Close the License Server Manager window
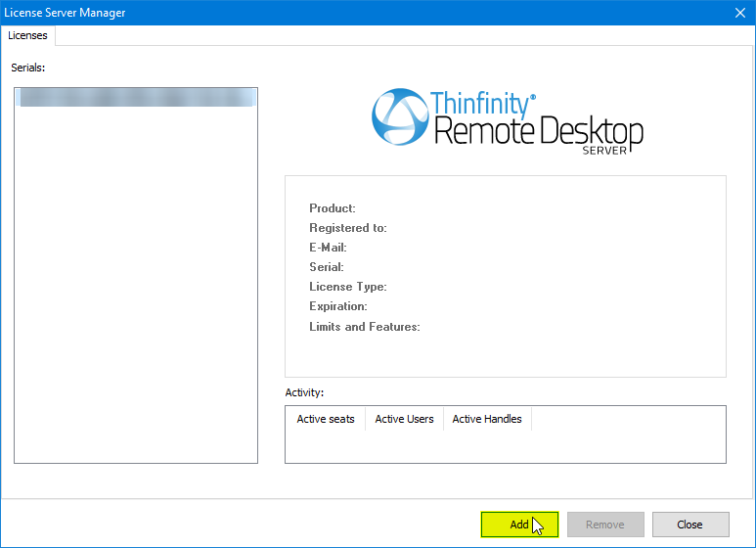 pyautogui.click(x=740, y=13)
